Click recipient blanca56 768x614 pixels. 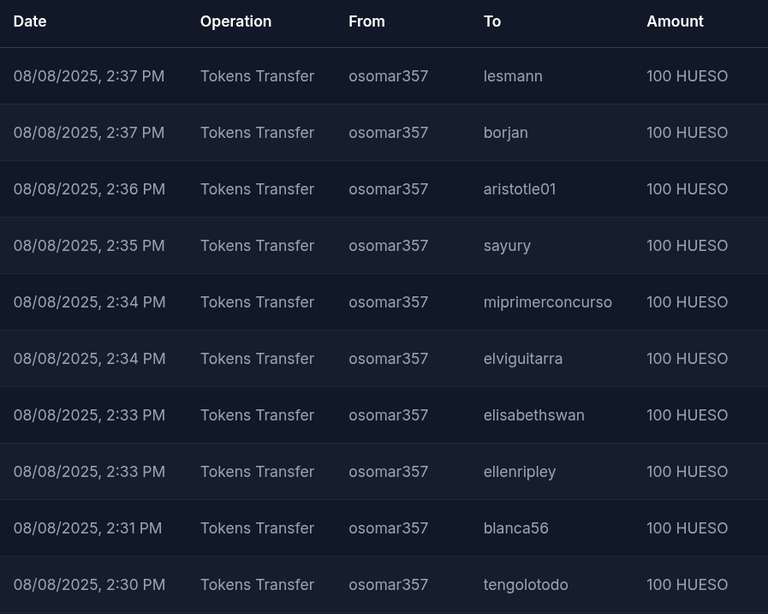pos(515,528)
